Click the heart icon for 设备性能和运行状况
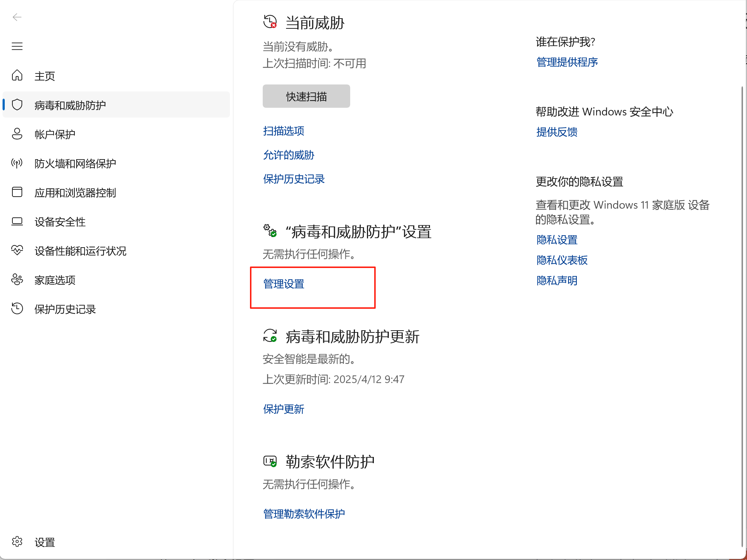This screenshot has width=747, height=560. pos(17,250)
